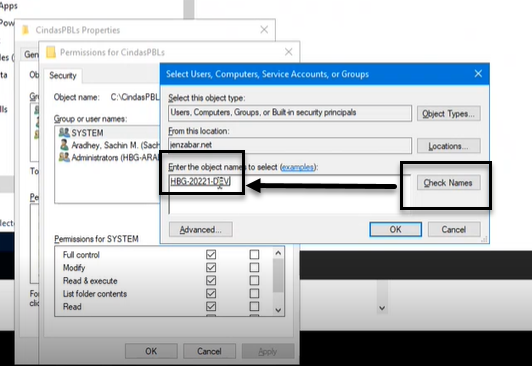The width and height of the screenshot is (532, 366).
Task: Click the Check Names button
Action: pos(448,183)
